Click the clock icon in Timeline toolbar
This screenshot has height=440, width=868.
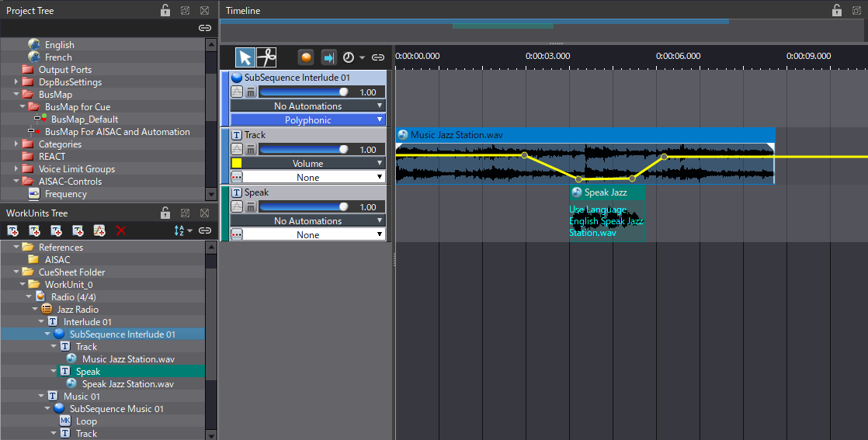348,57
